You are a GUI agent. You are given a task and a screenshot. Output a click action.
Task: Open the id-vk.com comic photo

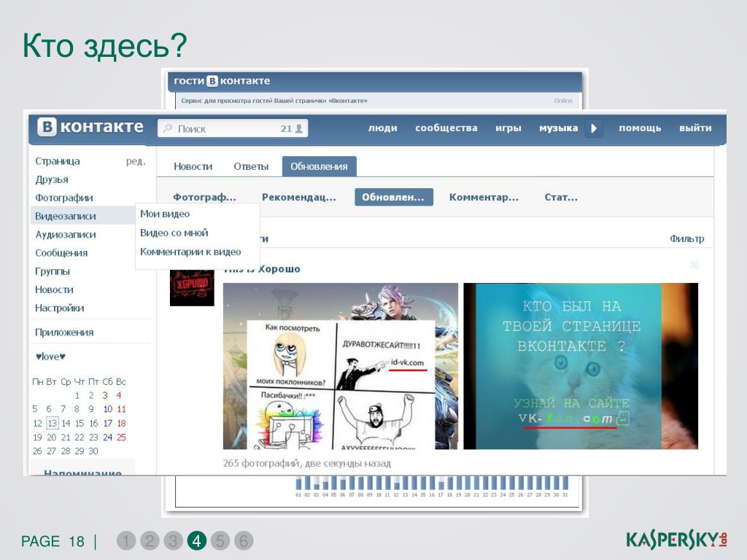click(x=341, y=366)
